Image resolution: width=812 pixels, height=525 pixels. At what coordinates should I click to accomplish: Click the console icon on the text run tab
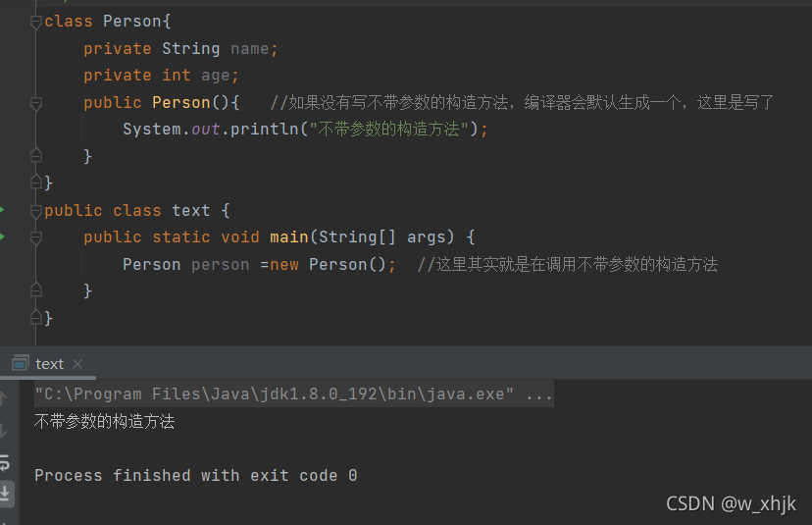click(x=21, y=363)
